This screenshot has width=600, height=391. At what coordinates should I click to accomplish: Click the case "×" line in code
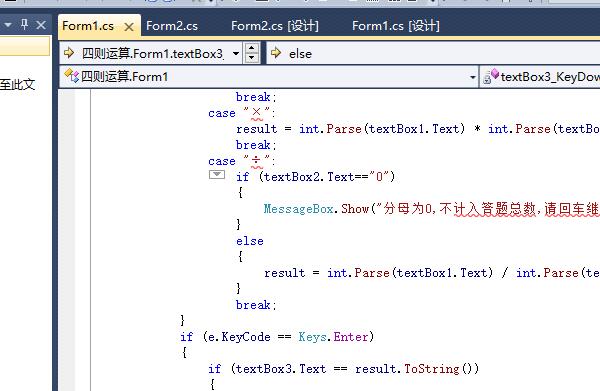tap(241, 113)
